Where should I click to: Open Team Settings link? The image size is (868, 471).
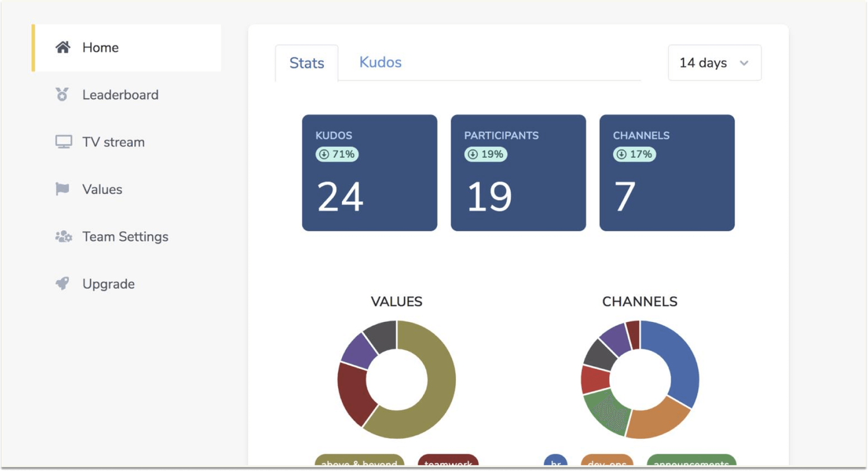tap(126, 237)
